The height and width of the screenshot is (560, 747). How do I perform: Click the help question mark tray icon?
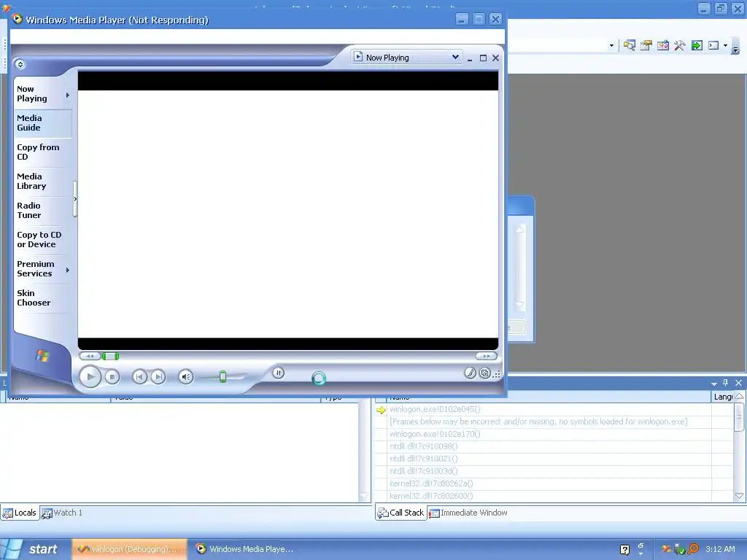click(x=624, y=550)
